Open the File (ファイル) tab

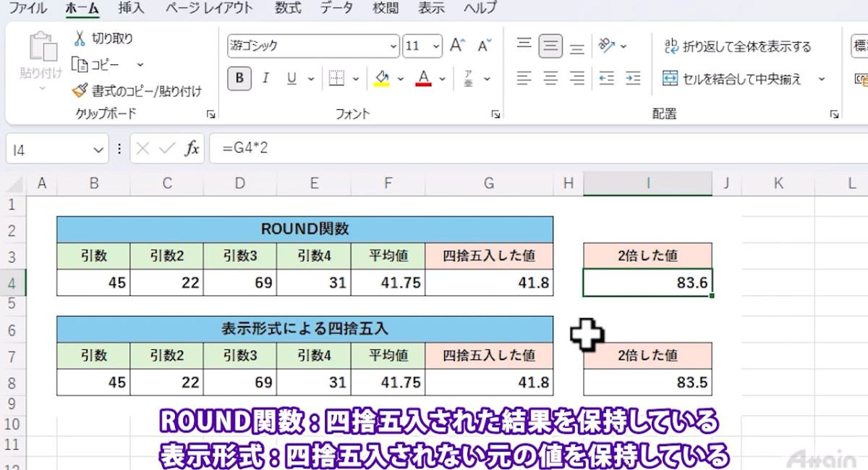click(27, 9)
